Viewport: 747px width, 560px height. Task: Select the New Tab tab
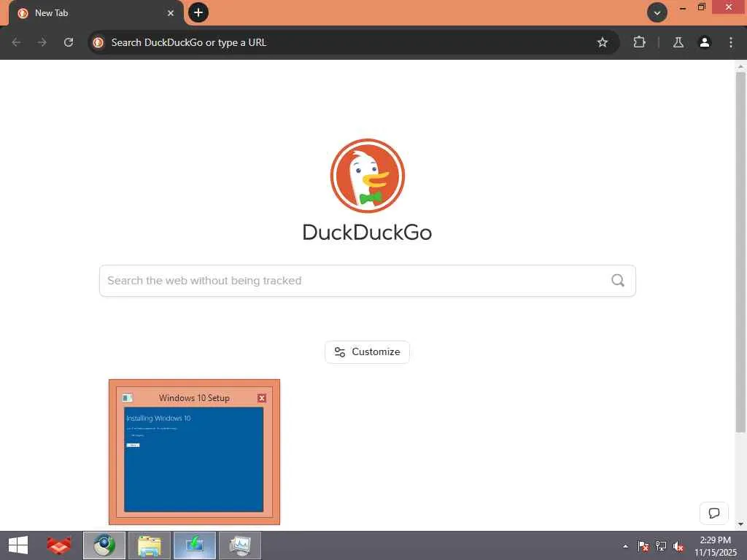tap(96, 13)
